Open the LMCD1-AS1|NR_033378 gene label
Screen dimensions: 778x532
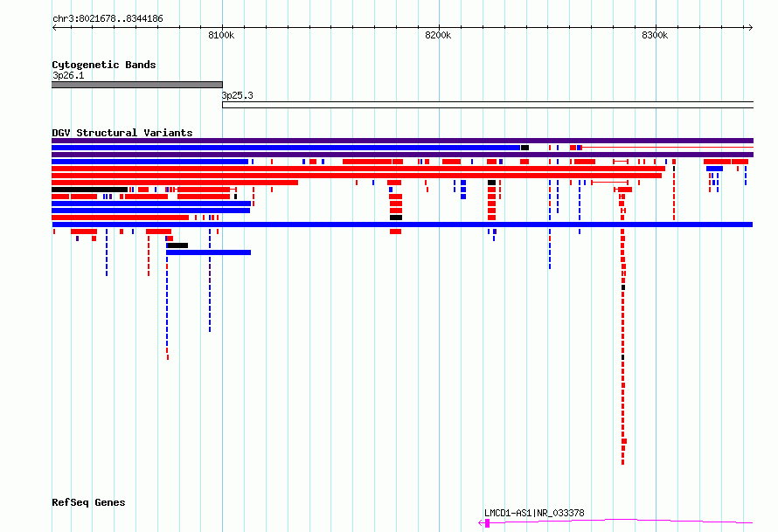tap(534, 513)
